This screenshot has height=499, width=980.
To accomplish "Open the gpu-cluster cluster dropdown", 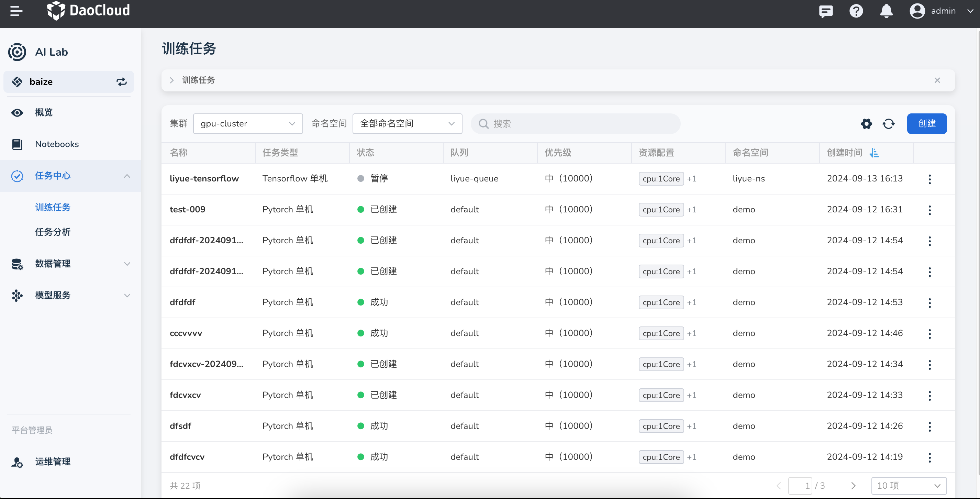I will click(248, 124).
